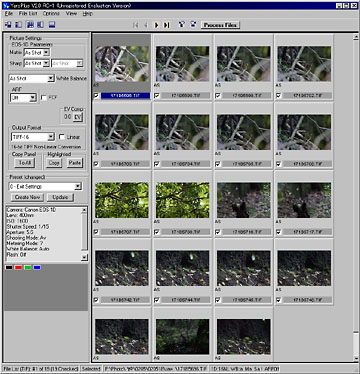
Task: Click the Highlighted Paste button
Action: click(75, 163)
